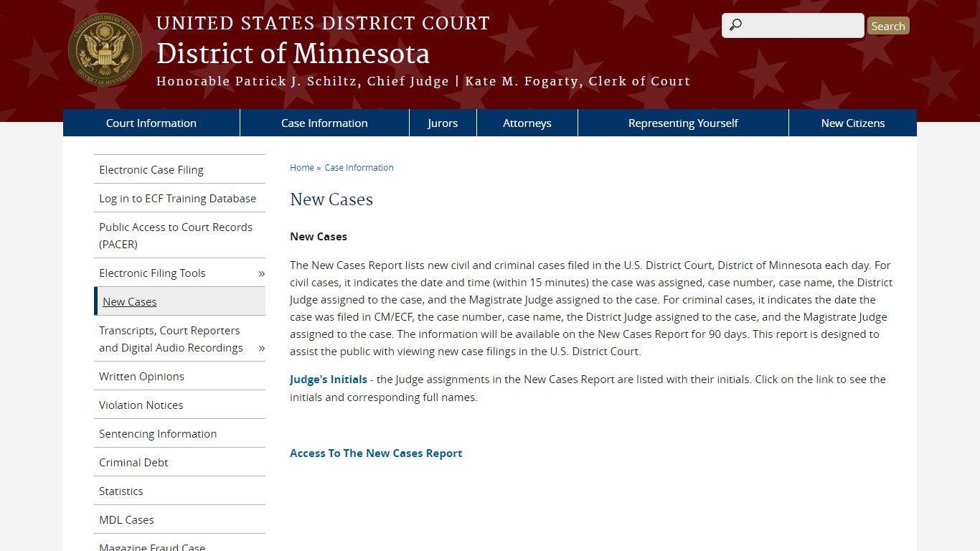Select the New Cases sidebar item
This screenshot has width=980, height=551.
pyautogui.click(x=179, y=301)
